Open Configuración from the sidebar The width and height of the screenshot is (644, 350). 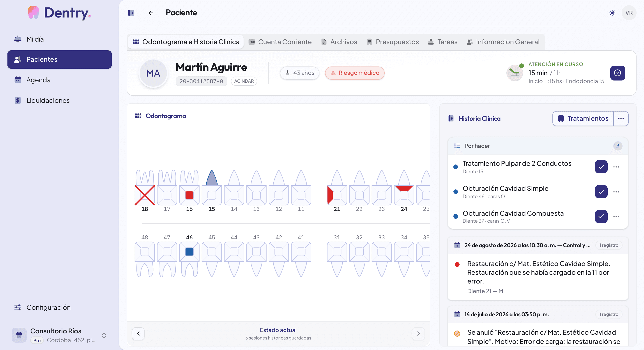pyautogui.click(x=48, y=307)
